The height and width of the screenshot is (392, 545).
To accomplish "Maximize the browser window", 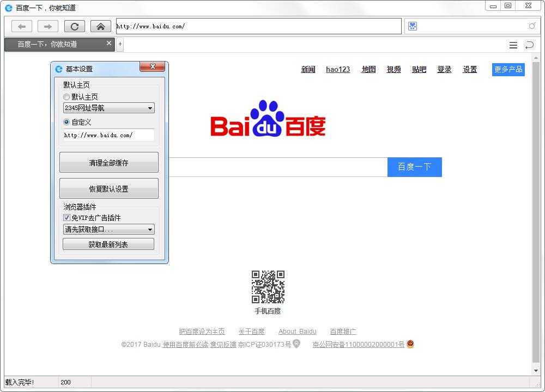I will 508,6.
